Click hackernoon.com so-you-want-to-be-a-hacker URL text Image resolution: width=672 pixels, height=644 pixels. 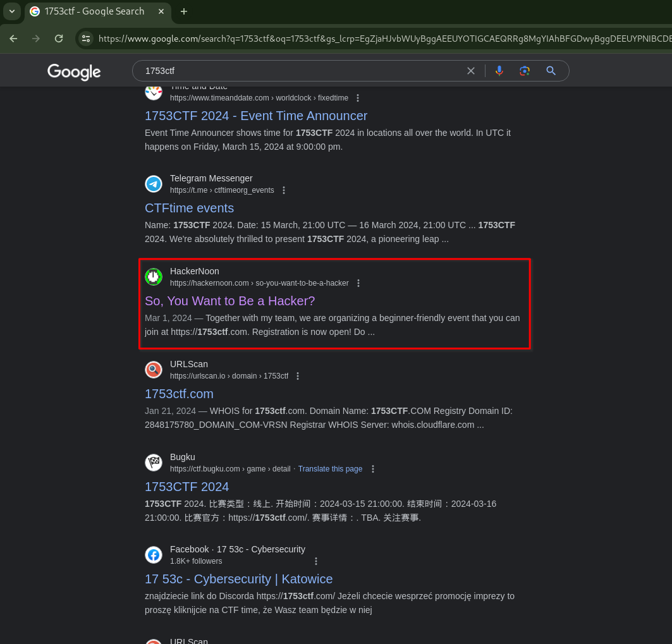tap(259, 283)
